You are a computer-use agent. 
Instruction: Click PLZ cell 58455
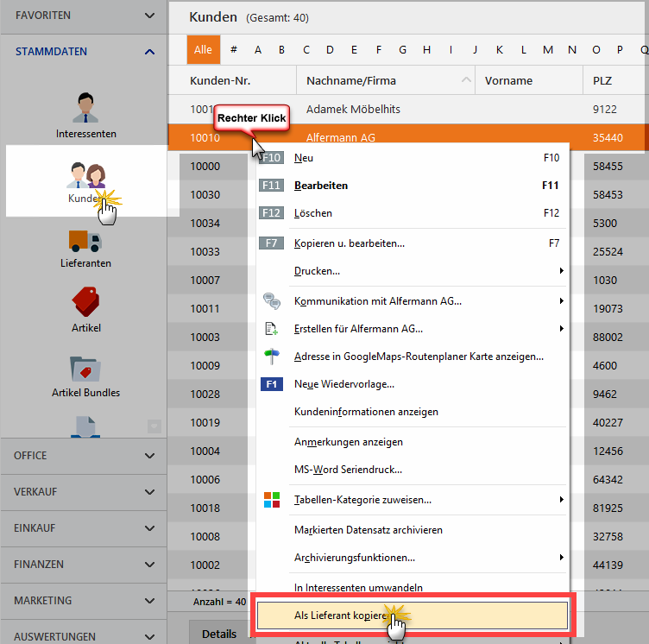(x=608, y=167)
